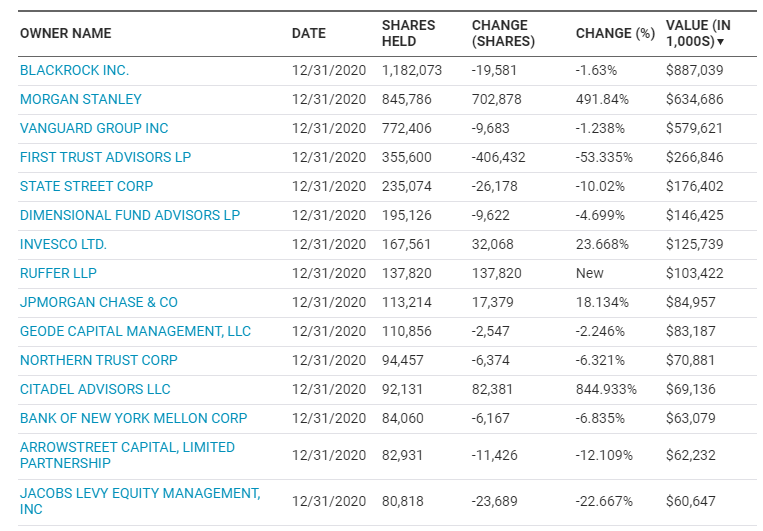Open Geode Capital Management, LLC link
Screen dimensions: 763x531
tap(135, 331)
